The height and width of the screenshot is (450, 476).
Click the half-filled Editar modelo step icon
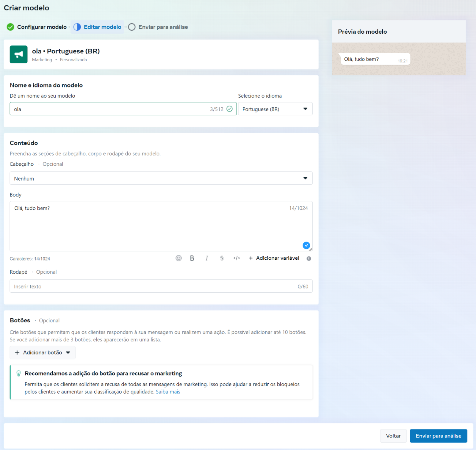pos(77,27)
